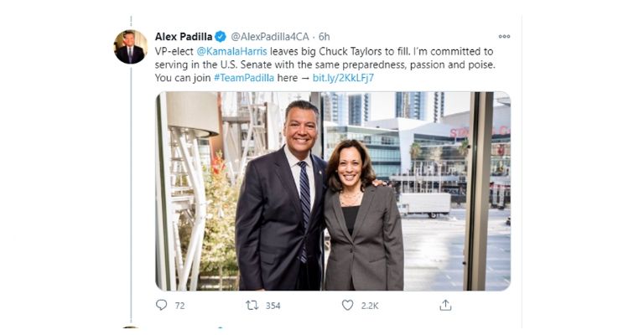
Task: Open the @AlexPadilla4CA handle
Action: tap(269, 37)
